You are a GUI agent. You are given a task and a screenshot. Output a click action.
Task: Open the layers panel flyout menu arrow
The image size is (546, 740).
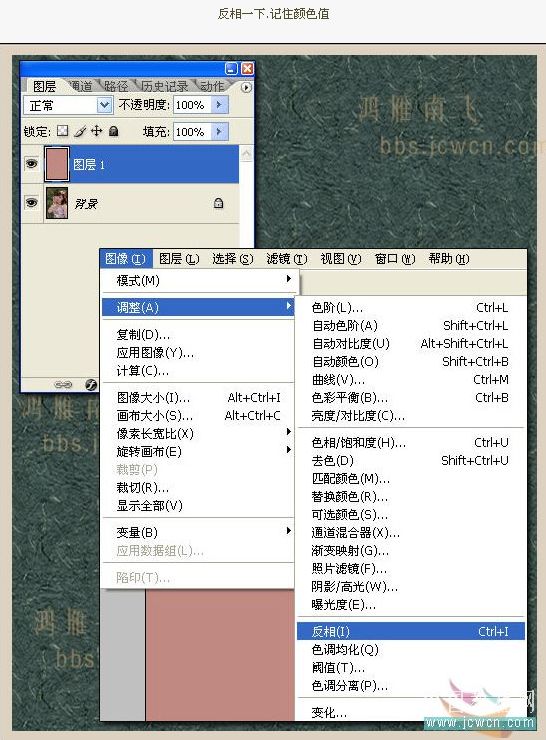[x=246, y=87]
